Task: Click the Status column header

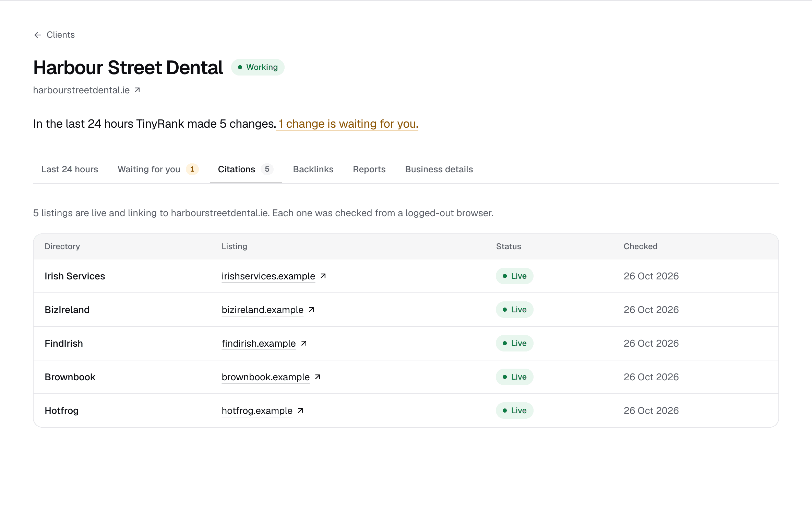Action: pos(509,246)
